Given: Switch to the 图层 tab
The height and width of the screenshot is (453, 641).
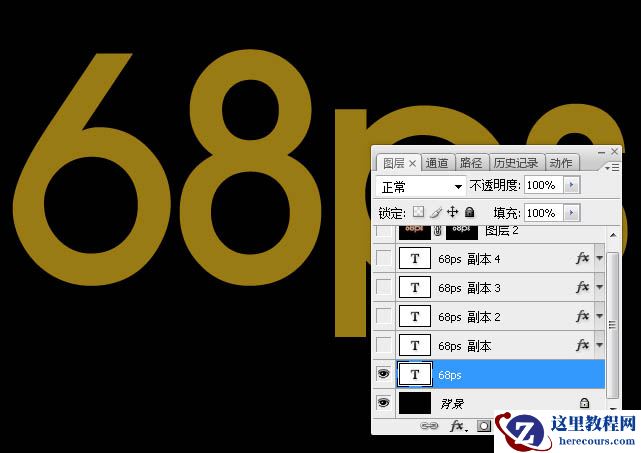Looking at the screenshot, I should click(394, 164).
